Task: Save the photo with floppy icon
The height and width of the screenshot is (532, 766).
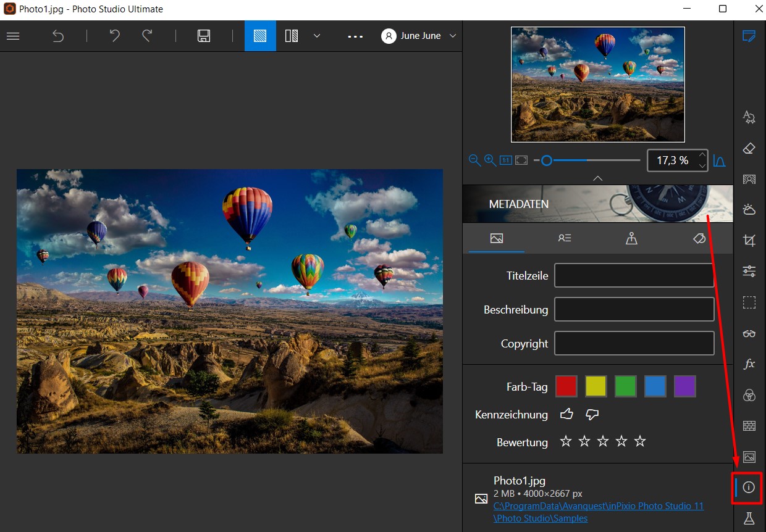Action: [204, 36]
